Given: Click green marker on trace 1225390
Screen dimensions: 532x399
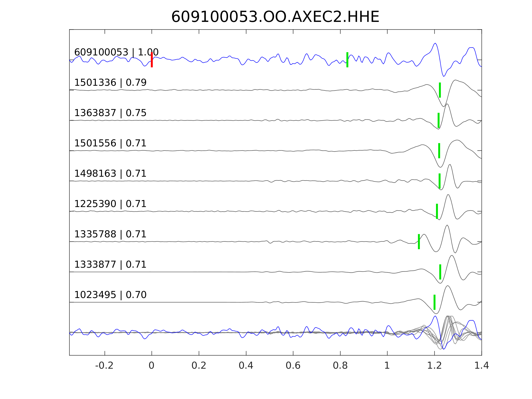Looking at the screenshot, I should [x=437, y=211].
